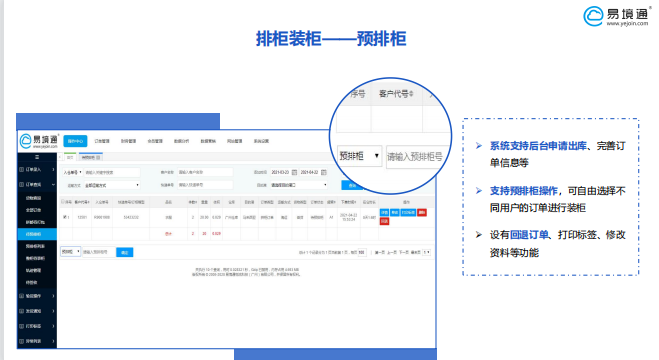
Task: Click the 打印标签 button in row 1
Action: [408, 213]
